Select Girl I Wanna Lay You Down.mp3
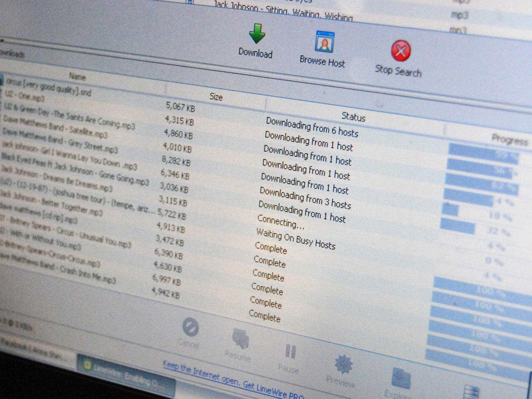The height and width of the screenshot is (399, 532). coord(69,156)
